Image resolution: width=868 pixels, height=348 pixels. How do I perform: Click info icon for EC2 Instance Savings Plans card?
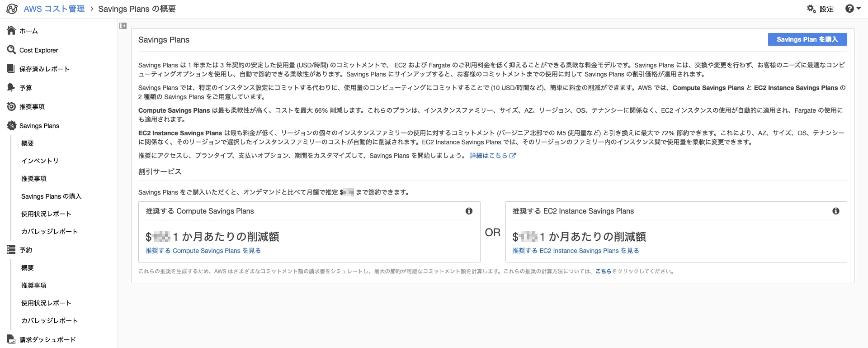[x=836, y=211]
